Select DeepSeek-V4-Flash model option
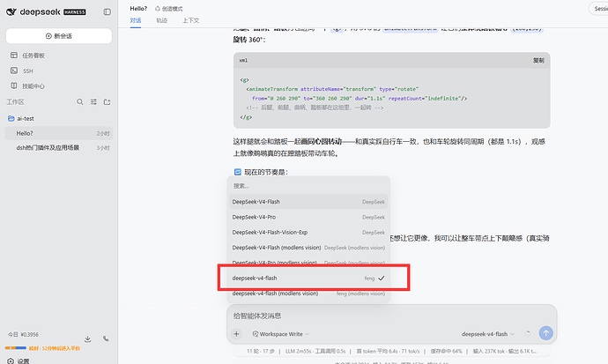 point(308,202)
